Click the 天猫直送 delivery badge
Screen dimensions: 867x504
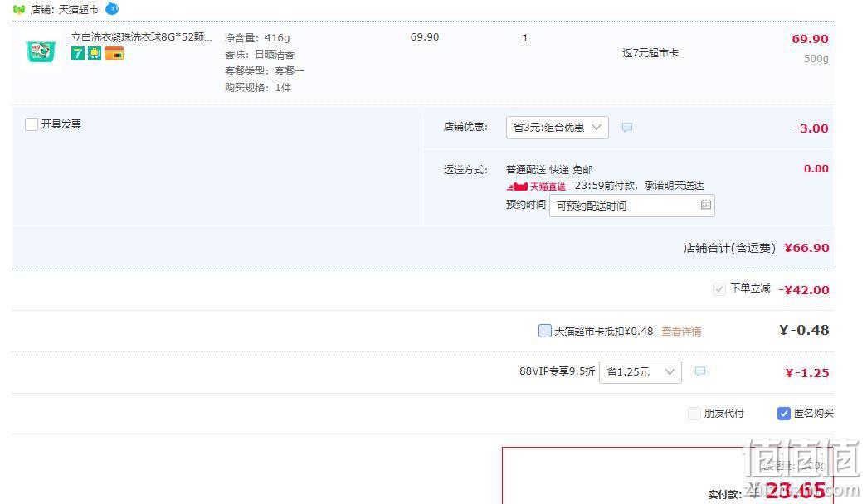pos(536,187)
